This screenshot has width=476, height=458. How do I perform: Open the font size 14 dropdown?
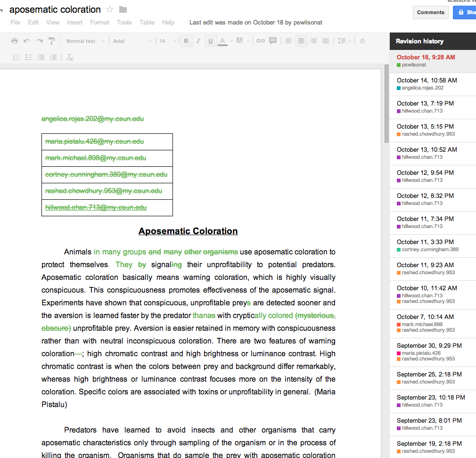(x=168, y=41)
